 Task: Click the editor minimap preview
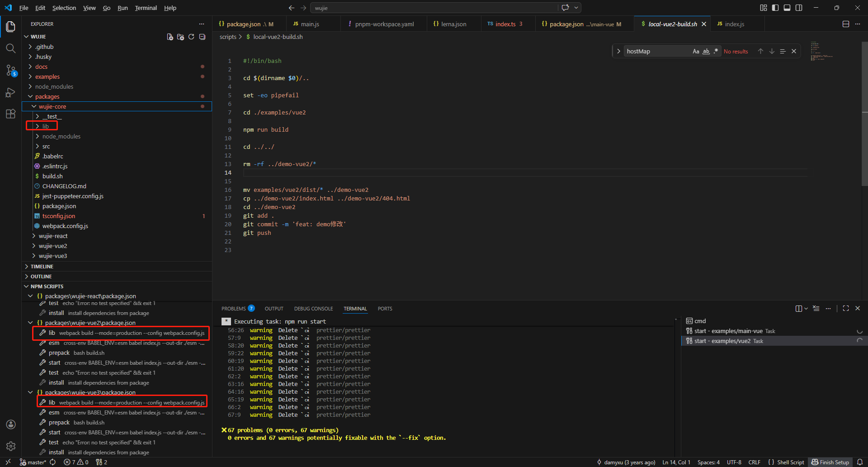(x=822, y=52)
